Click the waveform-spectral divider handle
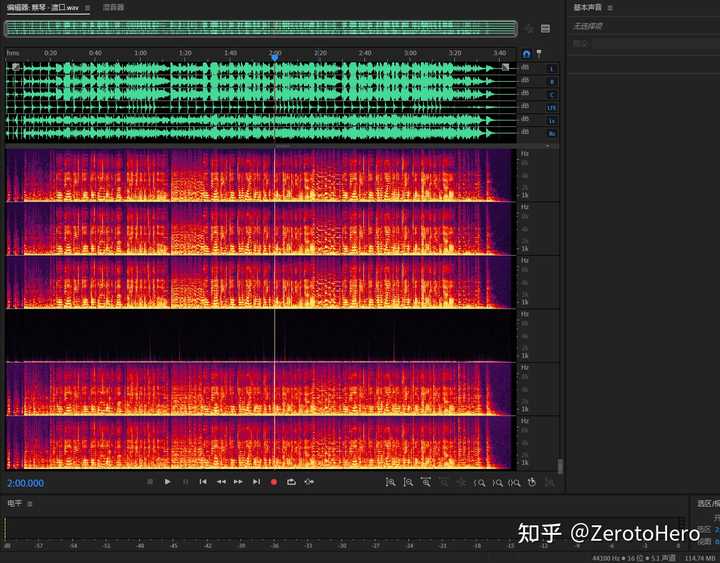The image size is (720, 563). pos(282,146)
